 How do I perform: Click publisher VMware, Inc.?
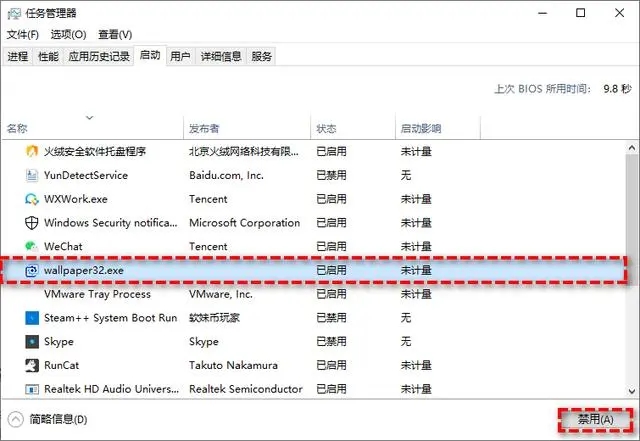(x=220, y=294)
